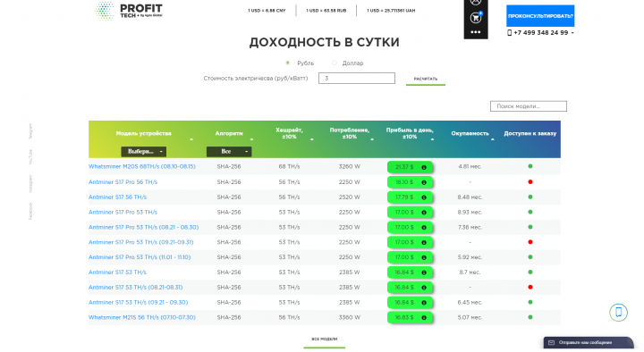Image resolution: width=644 pixels, height=352 pixels.
Task: Click the phone icon beside +7 499 348 24 99
Action: pos(509,33)
